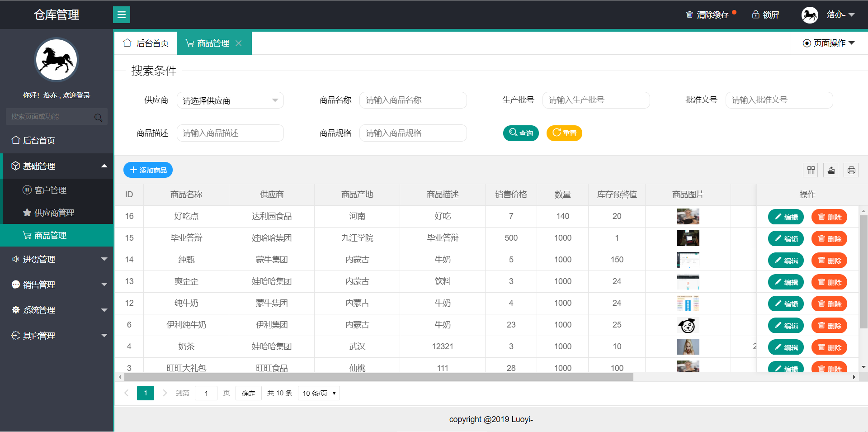Open the 页面操作 dropdown
The image size is (868, 432).
[829, 43]
